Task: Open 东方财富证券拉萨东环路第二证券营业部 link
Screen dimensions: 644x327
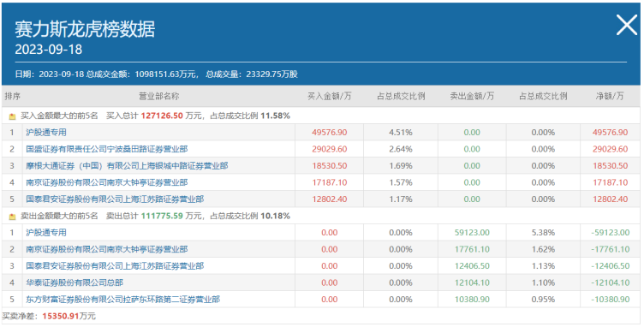Action: pyautogui.click(x=122, y=300)
